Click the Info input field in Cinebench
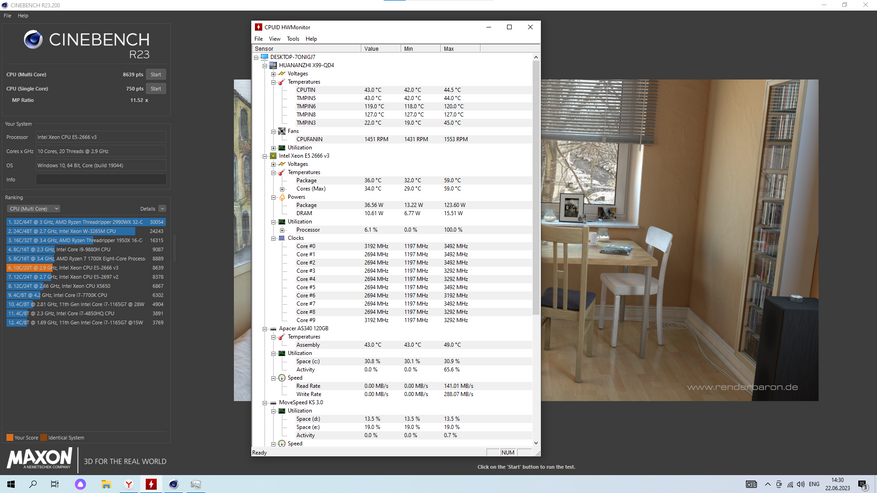Viewport: 877px width, 493px height. [x=101, y=180]
